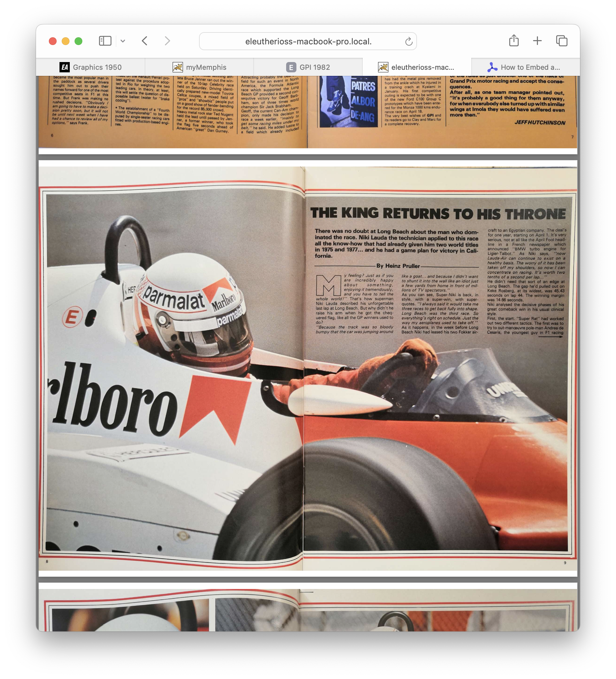Screen dimensions: 616x679
Task: Toggle the Safari sidebar
Action: (x=105, y=41)
